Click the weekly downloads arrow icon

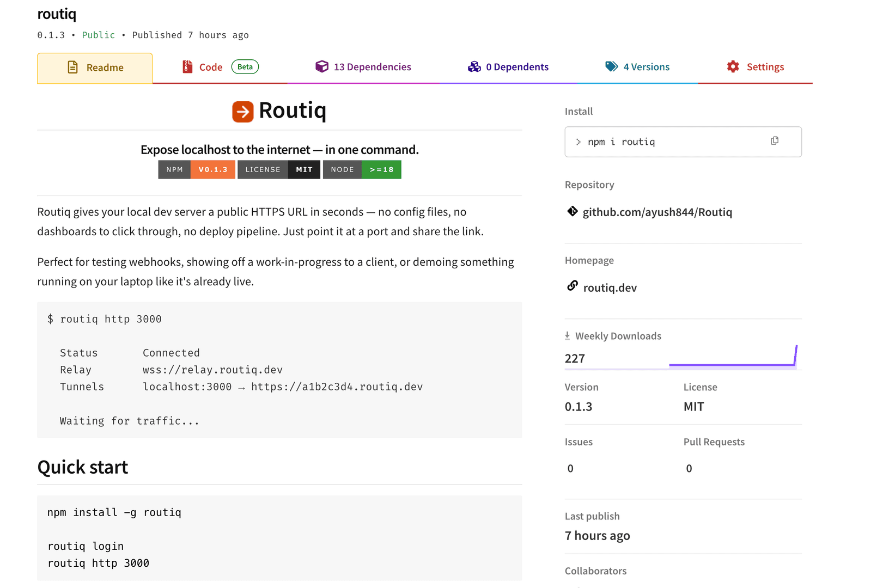tap(568, 336)
